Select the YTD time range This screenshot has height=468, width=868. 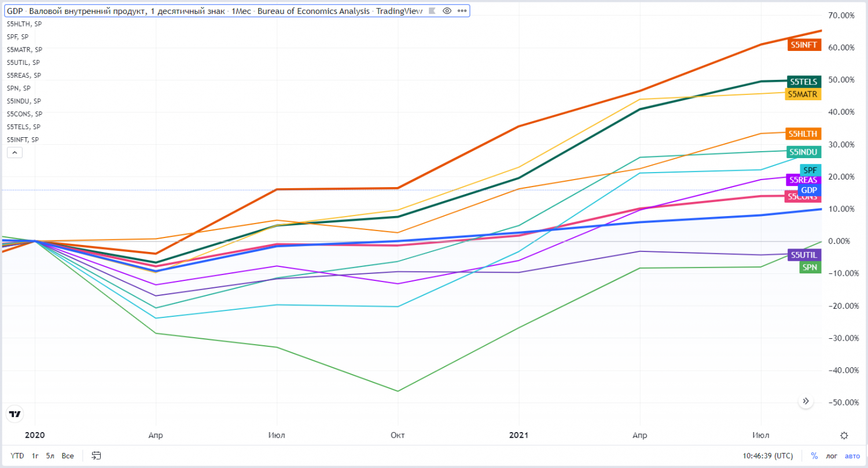click(17, 456)
